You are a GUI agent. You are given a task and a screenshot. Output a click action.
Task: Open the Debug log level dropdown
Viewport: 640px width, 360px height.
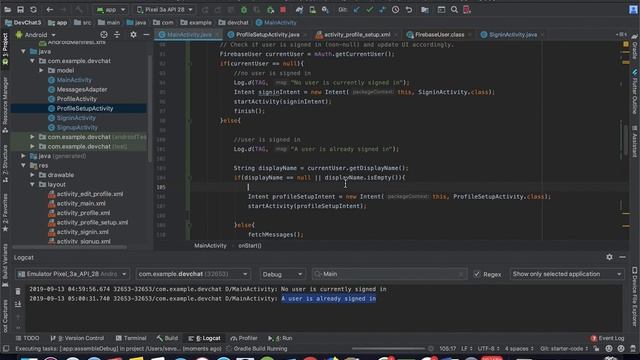282,274
